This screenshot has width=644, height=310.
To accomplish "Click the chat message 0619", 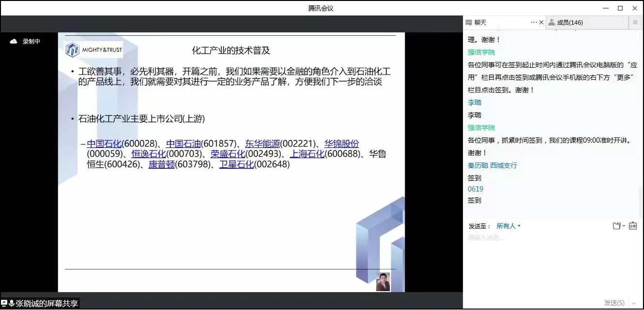I will point(475,189).
